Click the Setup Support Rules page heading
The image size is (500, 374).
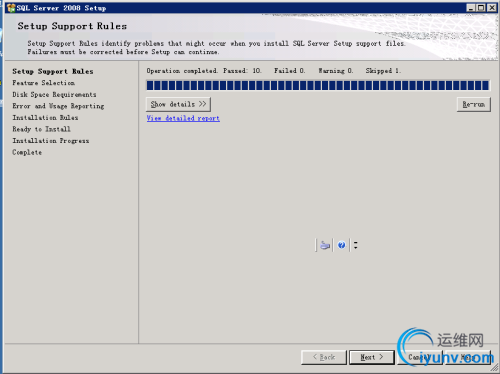tap(72, 26)
